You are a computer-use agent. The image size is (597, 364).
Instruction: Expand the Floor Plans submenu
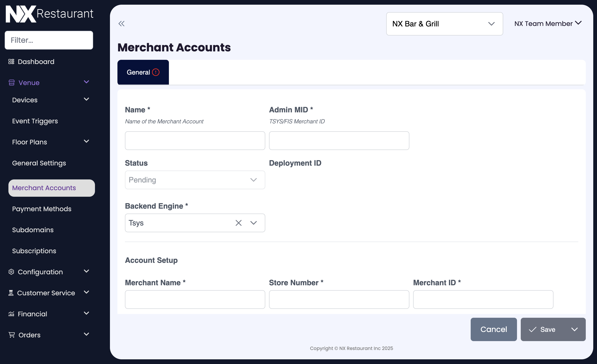86,141
